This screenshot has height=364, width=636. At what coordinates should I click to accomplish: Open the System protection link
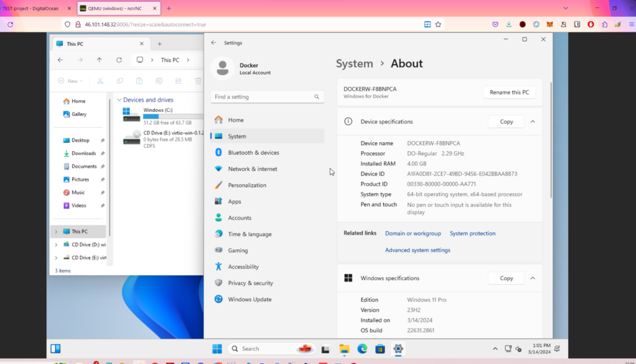pyautogui.click(x=473, y=234)
